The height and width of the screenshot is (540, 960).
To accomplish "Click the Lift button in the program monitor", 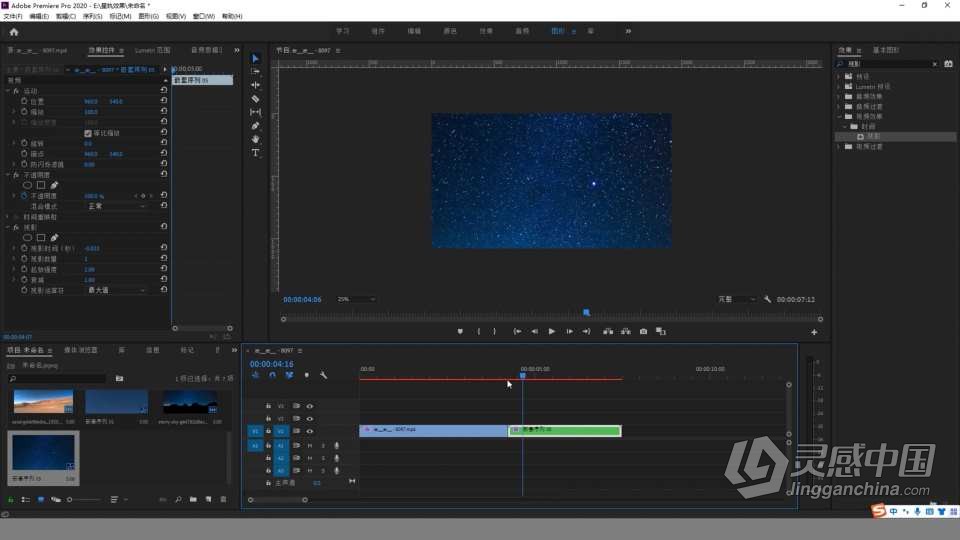I will click(608, 331).
